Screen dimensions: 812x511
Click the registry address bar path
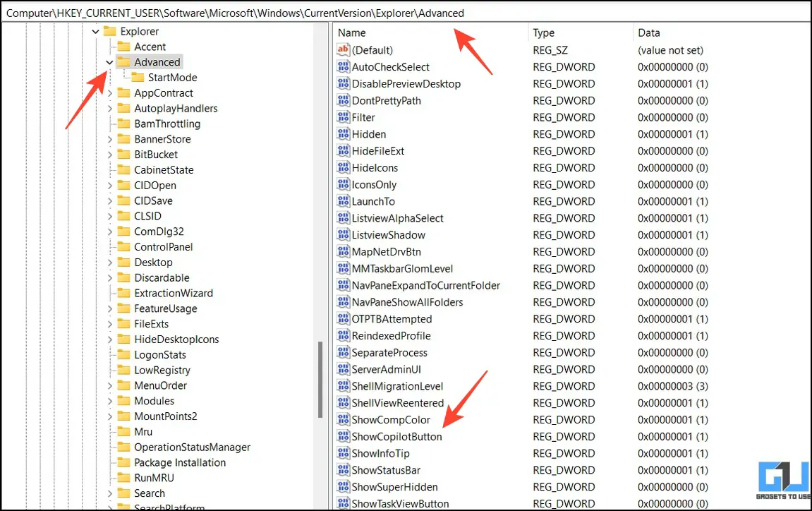[x=235, y=13]
